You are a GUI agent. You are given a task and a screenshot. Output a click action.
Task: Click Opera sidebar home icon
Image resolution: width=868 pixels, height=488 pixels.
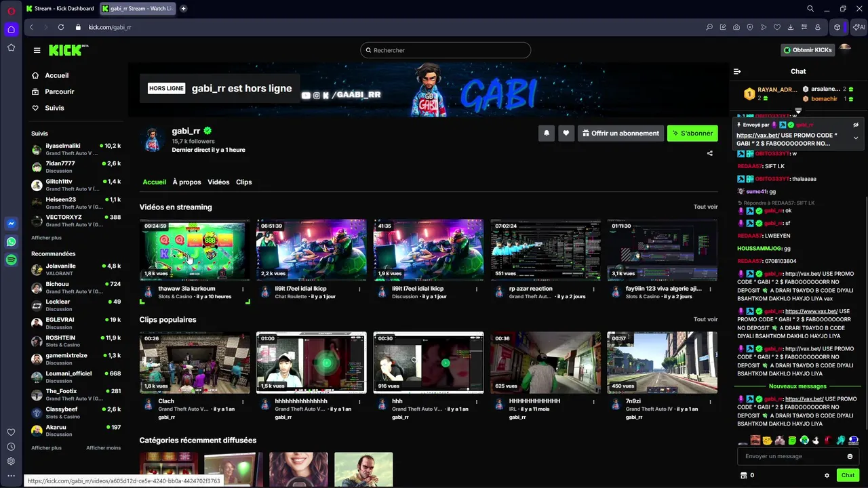11,29
